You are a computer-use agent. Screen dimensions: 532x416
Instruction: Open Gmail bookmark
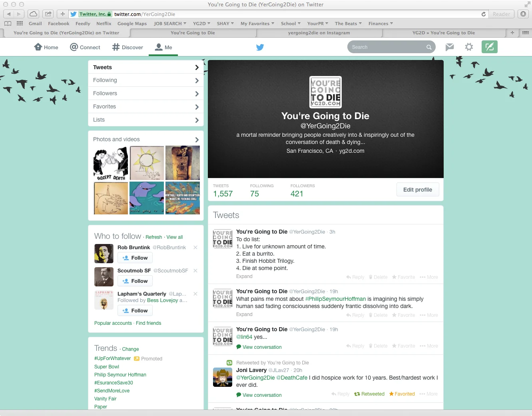pyautogui.click(x=35, y=24)
